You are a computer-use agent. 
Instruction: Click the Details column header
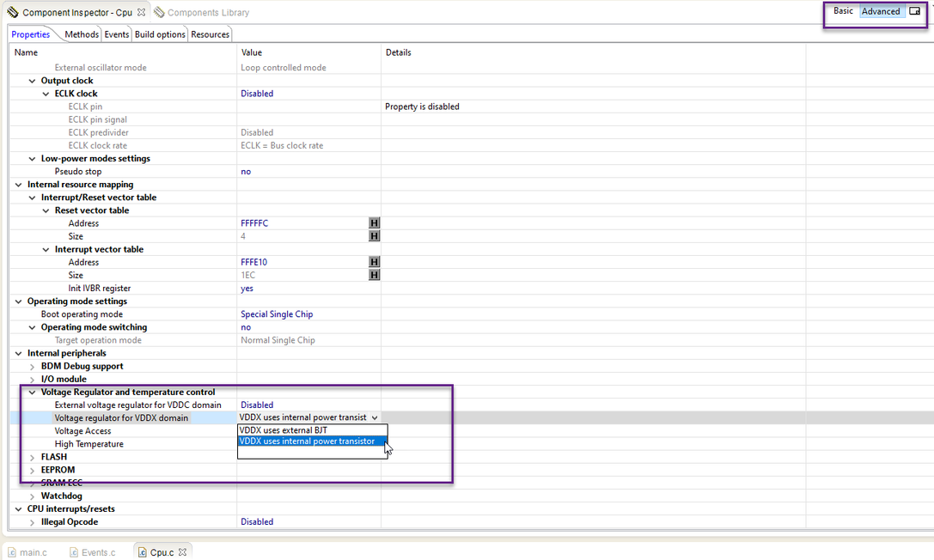click(398, 52)
